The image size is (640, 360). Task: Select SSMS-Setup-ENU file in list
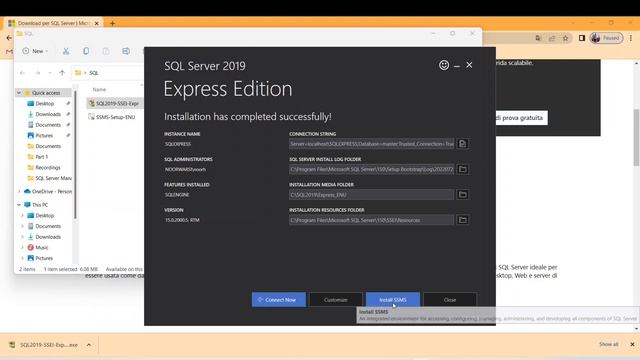(112, 117)
